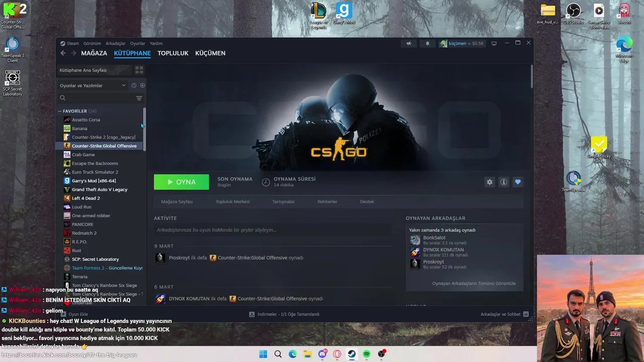Open the Mağaza Sayfası link
This screenshot has width=644, height=362.
[x=177, y=202]
